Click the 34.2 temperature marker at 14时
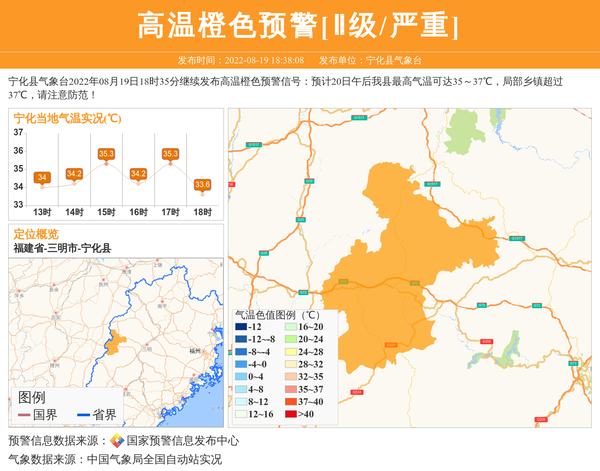Image resolution: width=600 pixels, height=471 pixels. coord(74,174)
